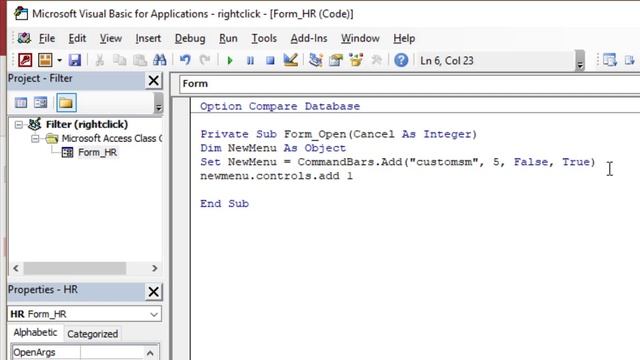The height and width of the screenshot is (360, 640).
Task: Click the Private Sub Form_Open line
Action: tap(338, 134)
